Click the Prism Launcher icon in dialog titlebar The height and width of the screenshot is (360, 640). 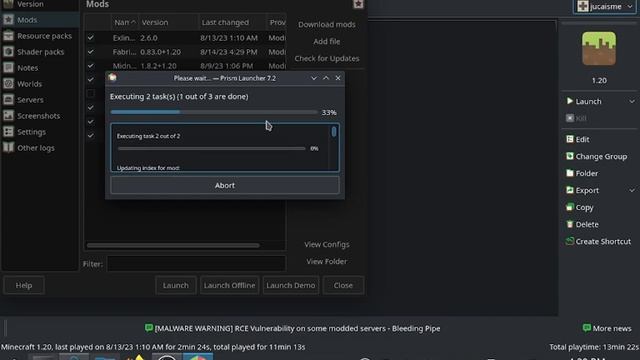pyautogui.click(x=113, y=77)
